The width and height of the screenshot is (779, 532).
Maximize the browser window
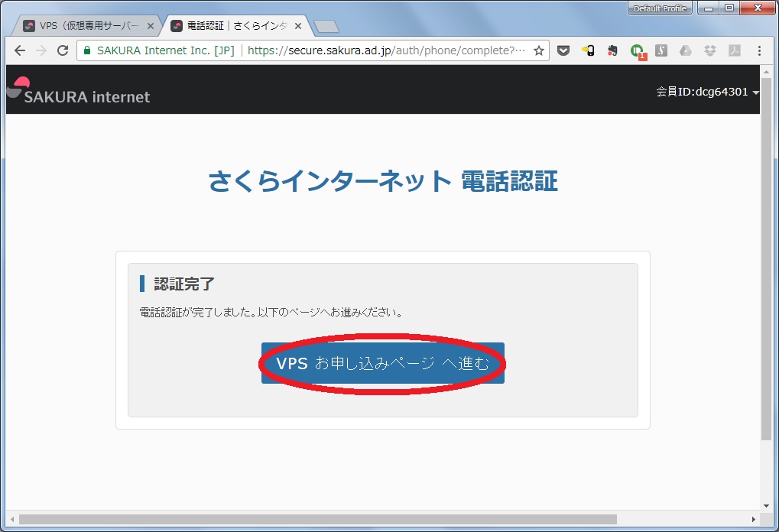point(729,8)
